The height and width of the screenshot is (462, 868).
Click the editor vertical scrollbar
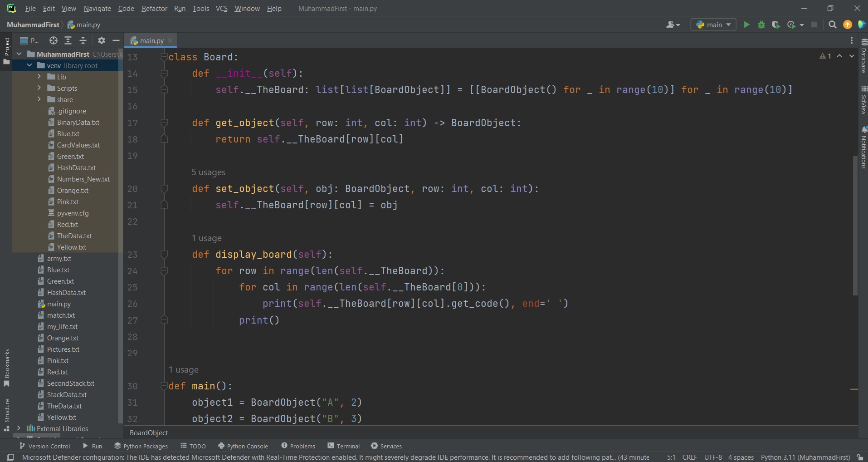click(855, 226)
